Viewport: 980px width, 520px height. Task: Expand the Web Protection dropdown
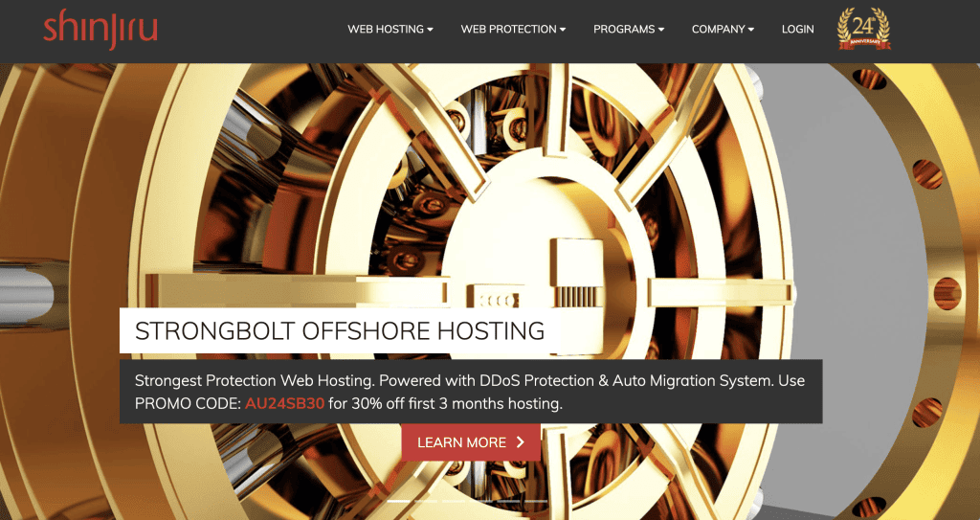click(x=513, y=29)
